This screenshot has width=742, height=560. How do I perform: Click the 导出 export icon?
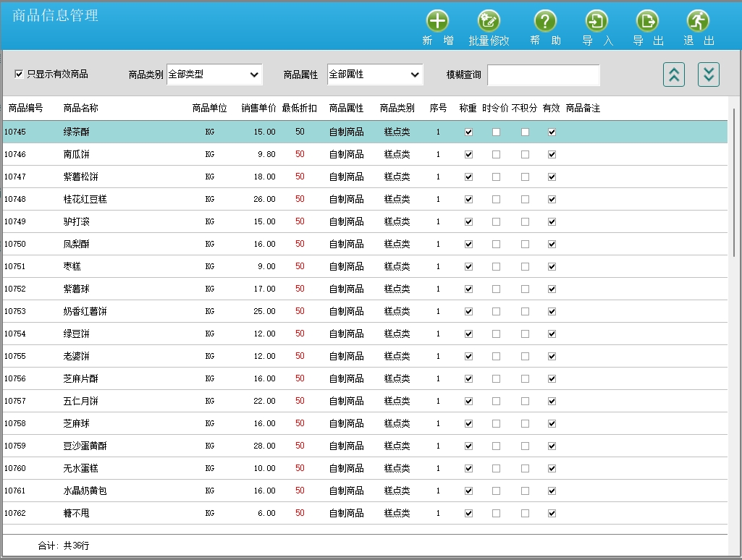pyautogui.click(x=647, y=22)
